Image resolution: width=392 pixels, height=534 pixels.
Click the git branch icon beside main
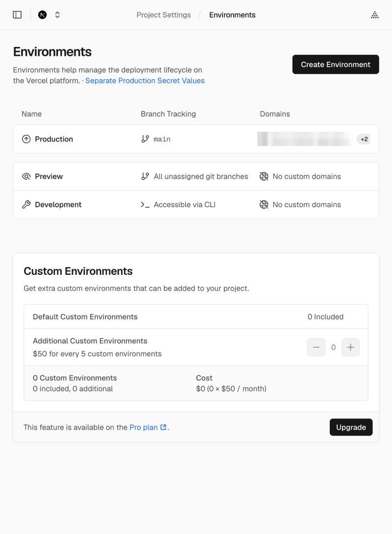145,139
